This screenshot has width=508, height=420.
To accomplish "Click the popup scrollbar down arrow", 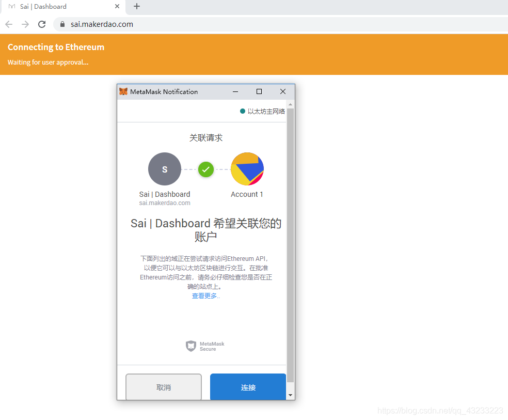I will (290, 395).
